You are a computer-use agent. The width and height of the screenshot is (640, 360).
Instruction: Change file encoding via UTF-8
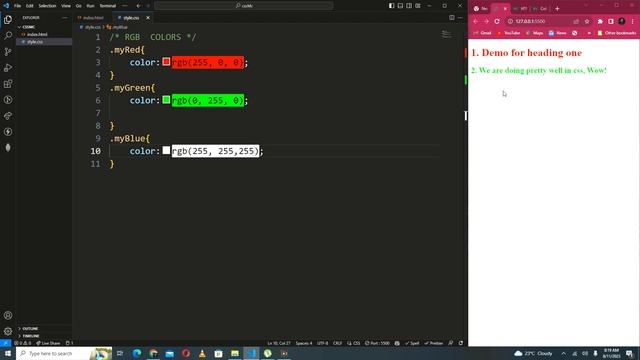click(322, 343)
